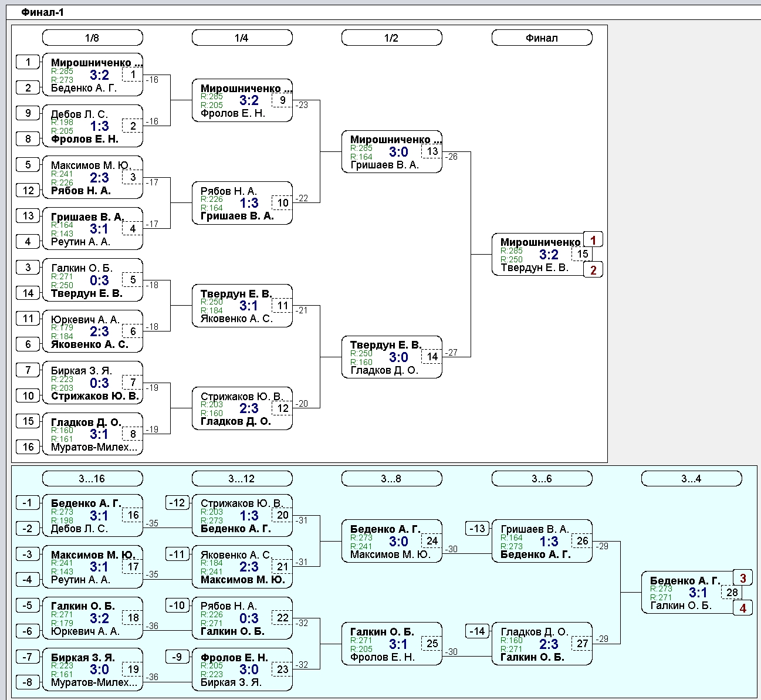Click dashed match number 28 in 3...4

click(732, 592)
